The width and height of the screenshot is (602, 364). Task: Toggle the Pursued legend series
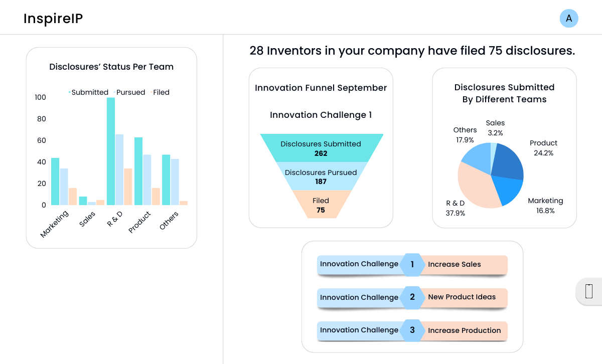pyautogui.click(x=129, y=92)
